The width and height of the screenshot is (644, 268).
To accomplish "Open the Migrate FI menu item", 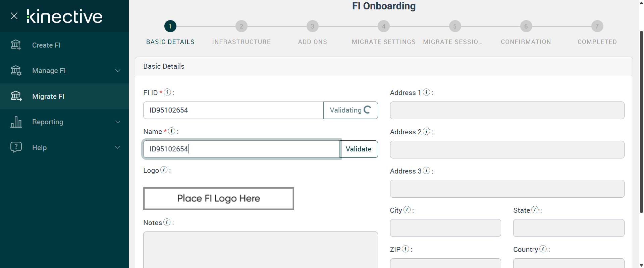I will pos(48,96).
